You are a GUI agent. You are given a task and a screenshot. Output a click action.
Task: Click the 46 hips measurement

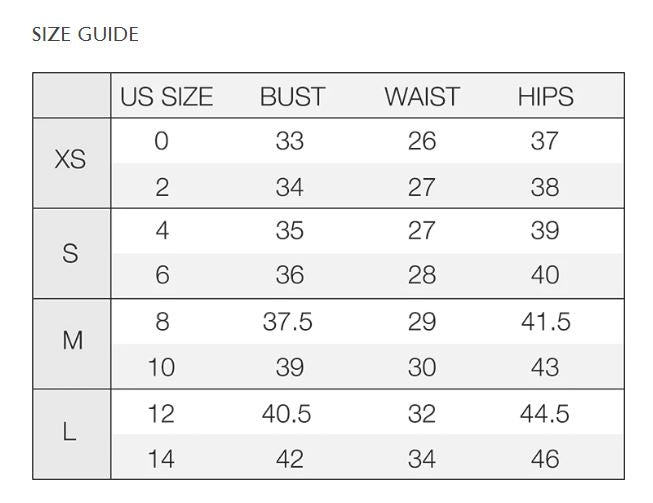(545, 459)
